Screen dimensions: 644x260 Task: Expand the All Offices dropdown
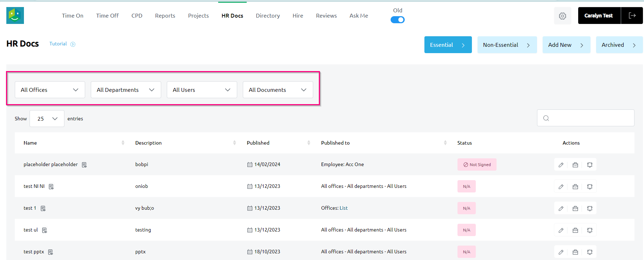coord(50,90)
